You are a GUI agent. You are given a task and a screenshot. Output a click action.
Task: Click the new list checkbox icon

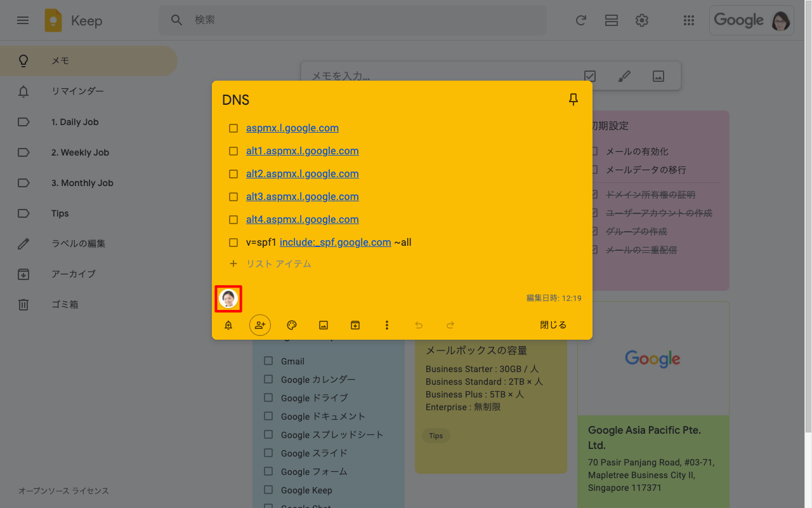point(590,76)
